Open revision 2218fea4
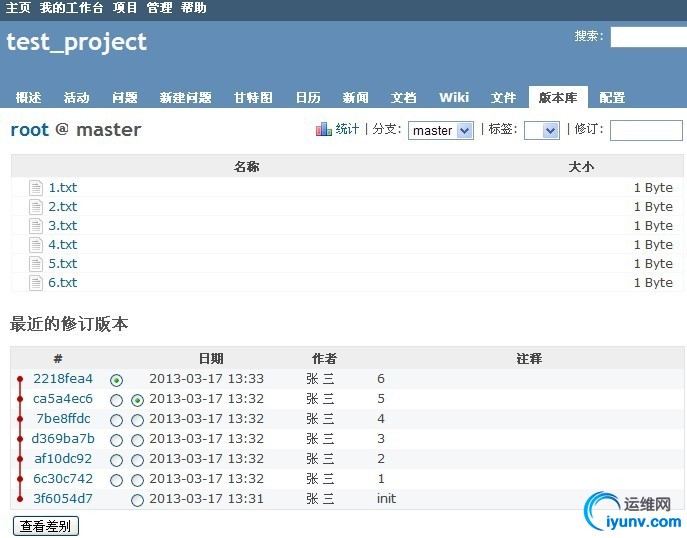 (x=63, y=379)
